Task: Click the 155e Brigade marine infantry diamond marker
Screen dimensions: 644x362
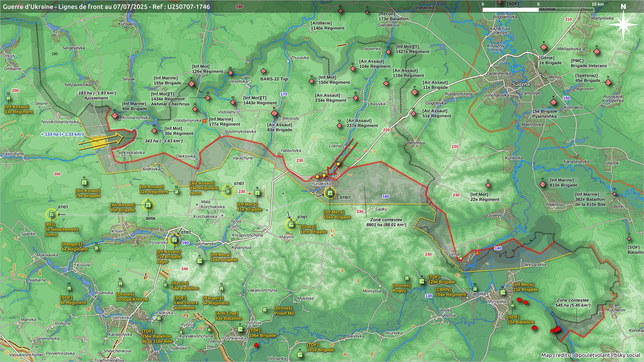Action: tap(192, 84)
